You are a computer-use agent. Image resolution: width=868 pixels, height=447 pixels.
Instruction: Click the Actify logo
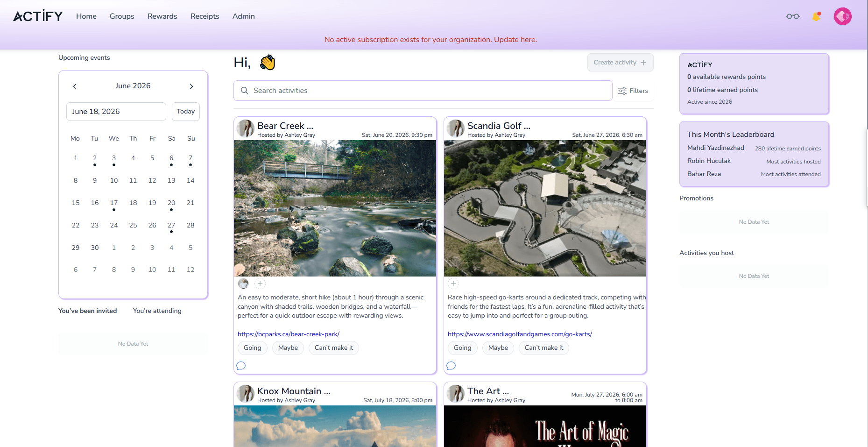point(38,16)
